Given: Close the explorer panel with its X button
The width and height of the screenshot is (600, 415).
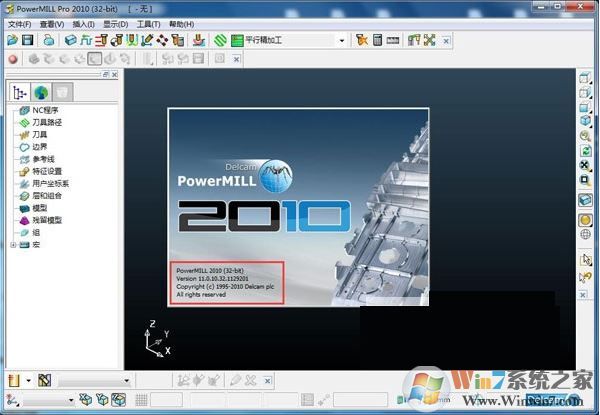Looking at the screenshot, I should point(115,75).
